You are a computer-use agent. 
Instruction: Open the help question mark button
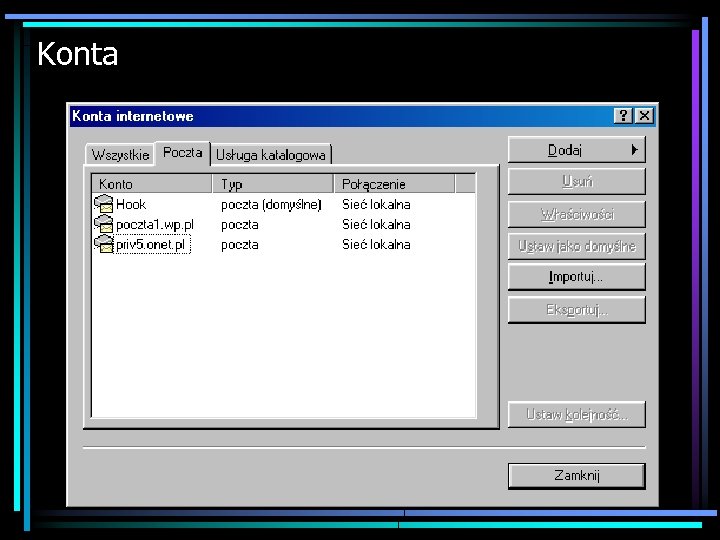click(x=623, y=116)
